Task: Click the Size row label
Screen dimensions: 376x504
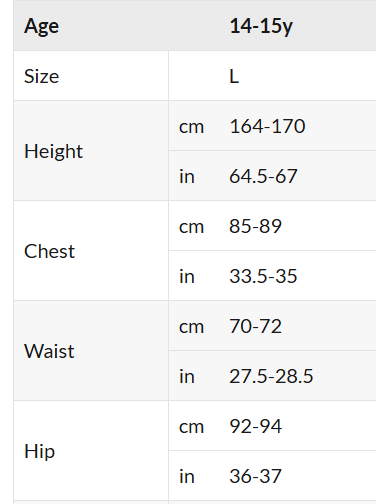Action: 41,76
